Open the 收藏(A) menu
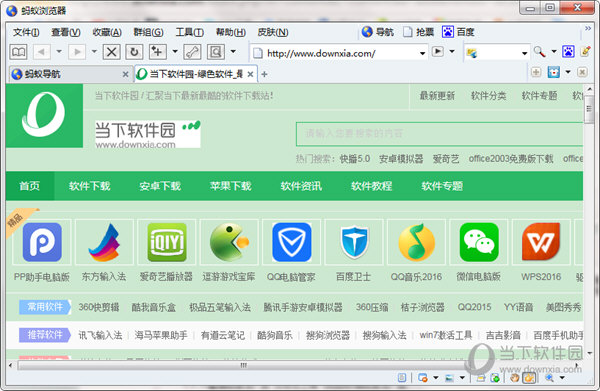Image resolution: width=600 pixels, height=391 pixels. [107, 32]
